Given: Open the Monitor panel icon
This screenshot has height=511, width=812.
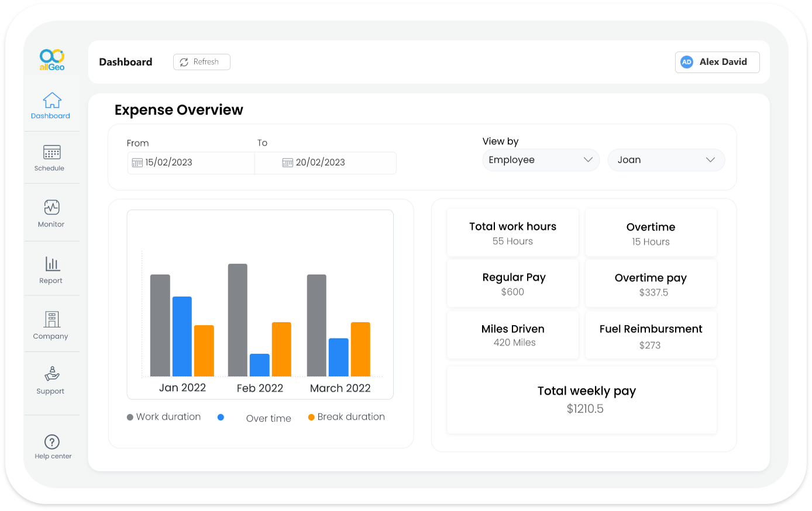Looking at the screenshot, I should pyautogui.click(x=51, y=208).
